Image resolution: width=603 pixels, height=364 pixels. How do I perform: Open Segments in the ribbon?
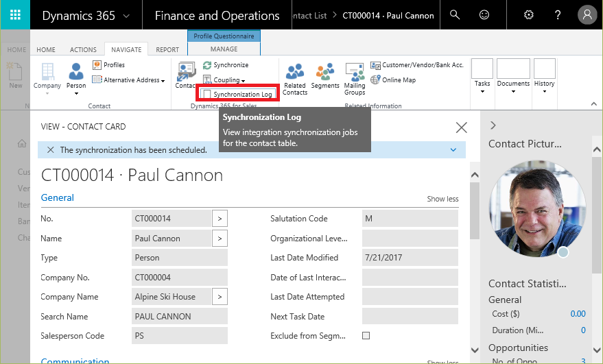(x=325, y=76)
